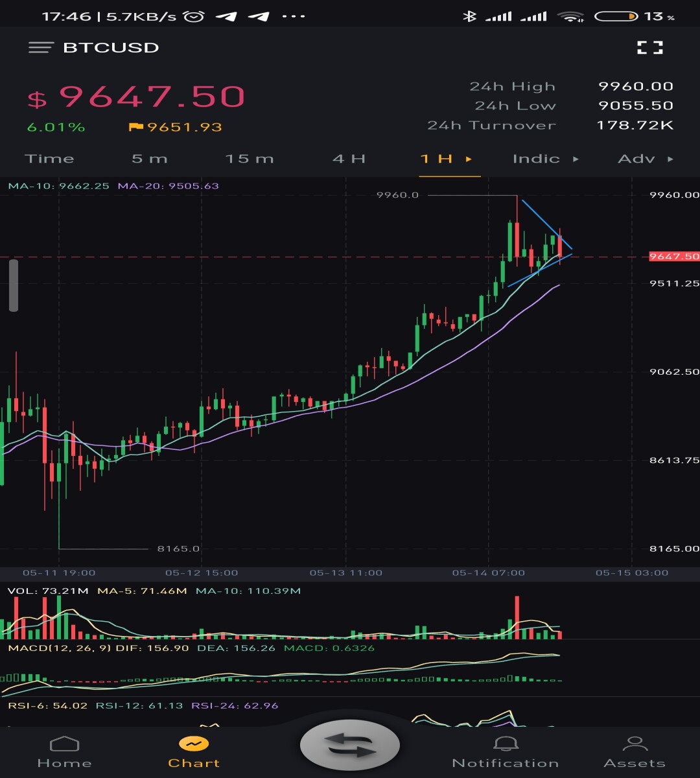Tap the fullscreen expand icon
Image resolution: width=700 pixels, height=778 pixels.
coord(650,47)
